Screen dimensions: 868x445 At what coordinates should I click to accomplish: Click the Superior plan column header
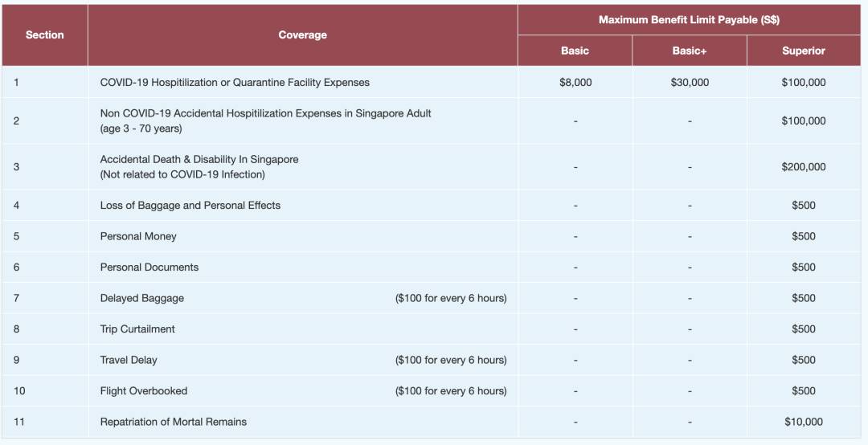803,51
